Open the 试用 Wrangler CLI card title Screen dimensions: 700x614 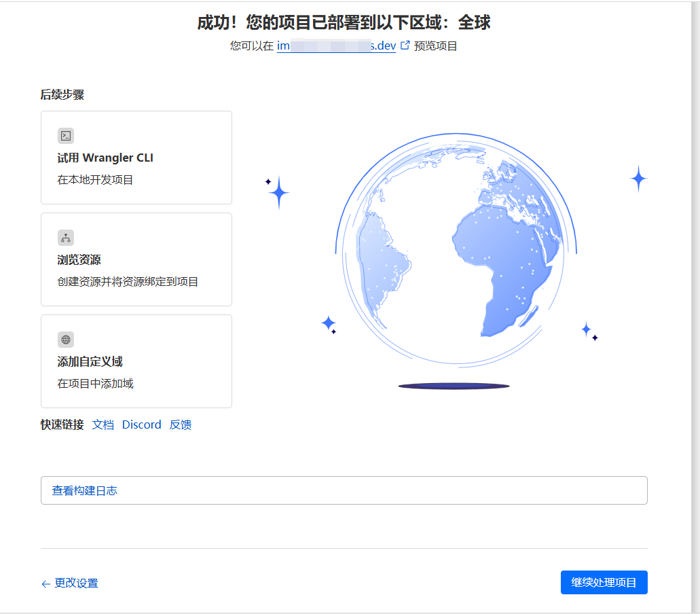pyautogui.click(x=105, y=158)
